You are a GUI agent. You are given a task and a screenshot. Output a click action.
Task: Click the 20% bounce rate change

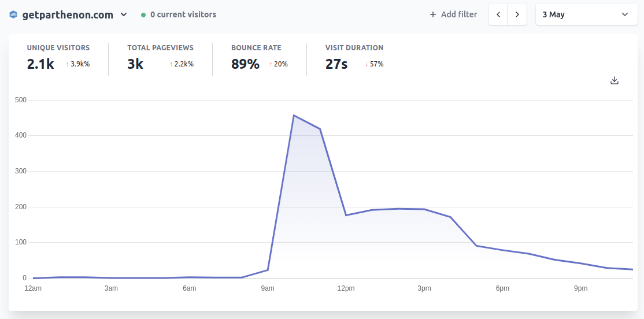pyautogui.click(x=279, y=64)
